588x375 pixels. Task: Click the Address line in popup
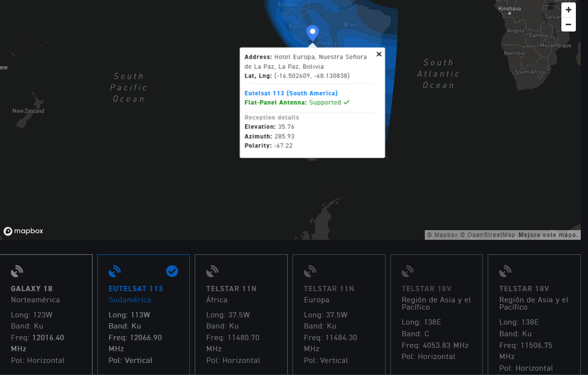click(x=306, y=62)
